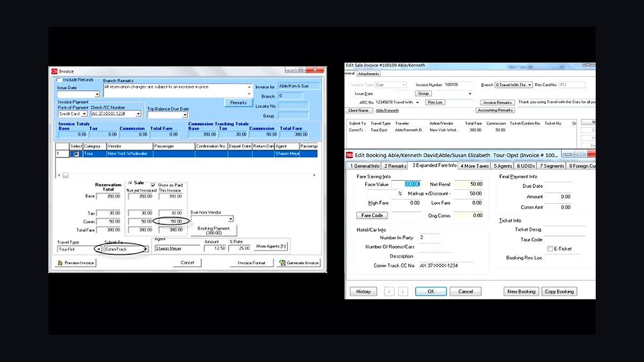Viewport: 644px width, 362px height.
Task: Open booking History
Action: coord(363,292)
